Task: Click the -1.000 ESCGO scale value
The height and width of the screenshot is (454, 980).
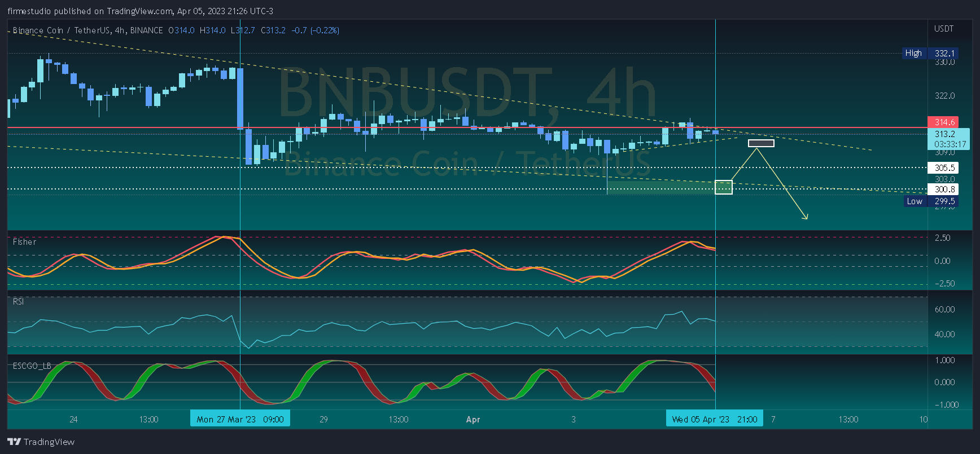Action: (946, 404)
